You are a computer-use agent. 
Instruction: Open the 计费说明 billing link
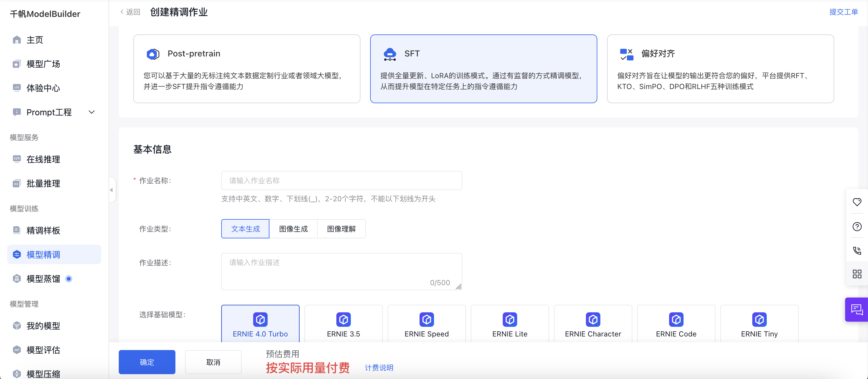(379, 368)
